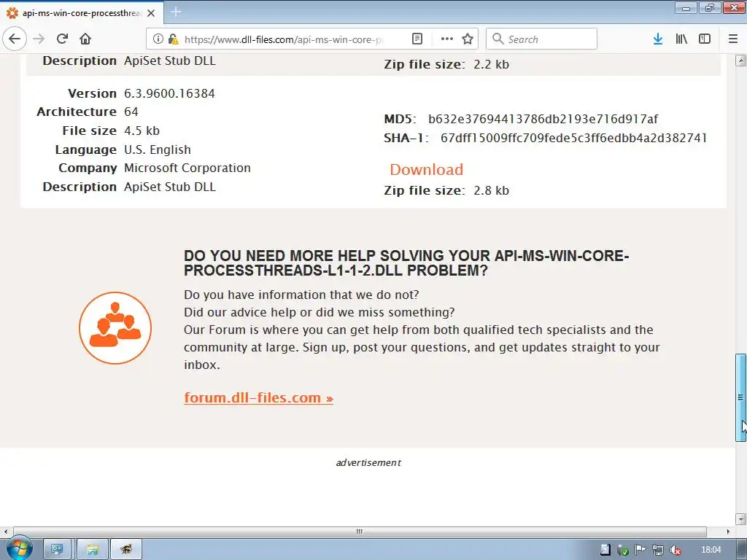Show site information icon in address bar
The height and width of the screenshot is (560, 747).
(158, 39)
